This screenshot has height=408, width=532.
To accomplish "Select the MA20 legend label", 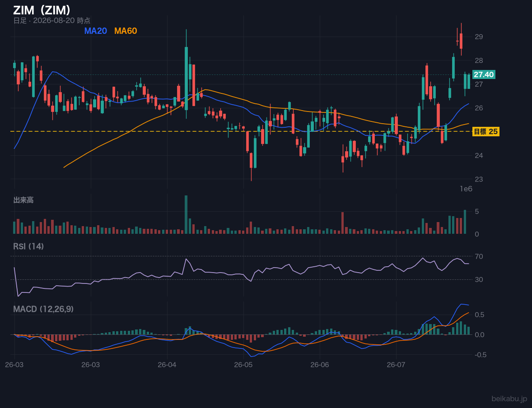I will (95, 31).
